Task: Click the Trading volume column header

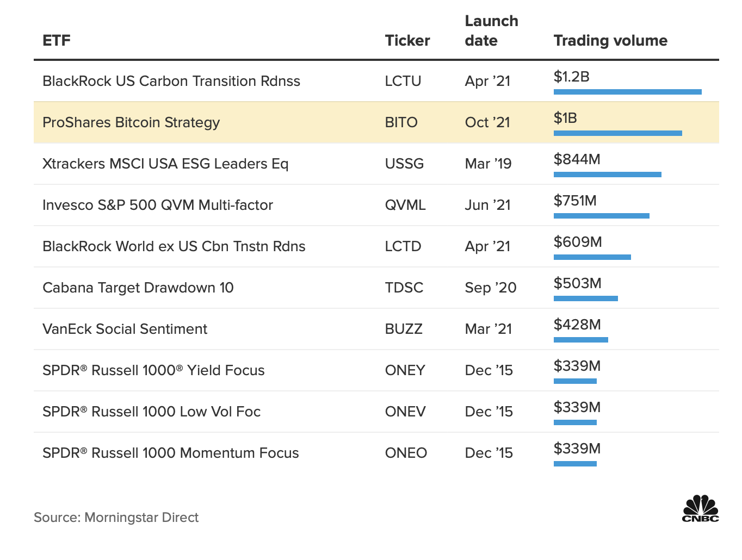Action: (x=610, y=41)
